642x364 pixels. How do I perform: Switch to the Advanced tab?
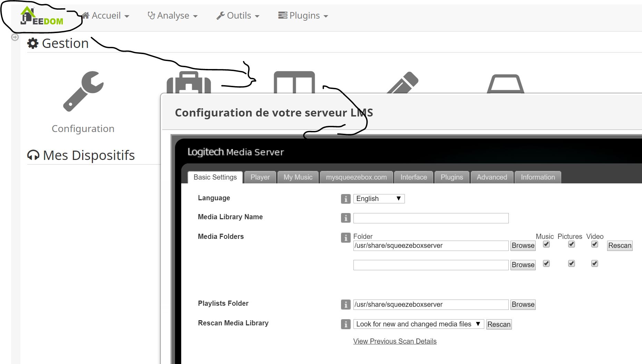[492, 177]
